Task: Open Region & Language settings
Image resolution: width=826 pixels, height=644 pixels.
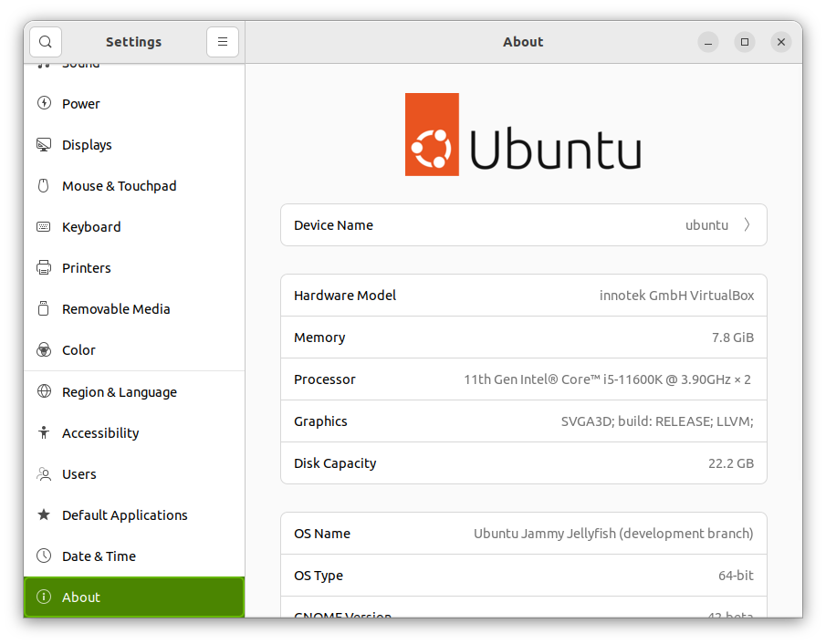Action: point(119,391)
